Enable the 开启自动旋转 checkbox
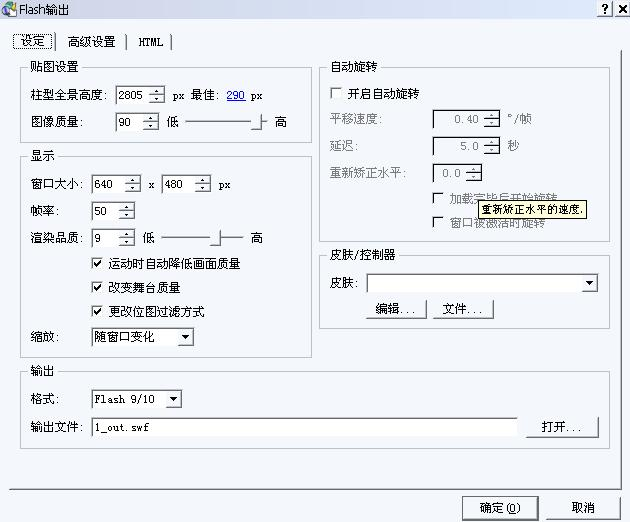The width and height of the screenshot is (630, 522). coord(336,93)
